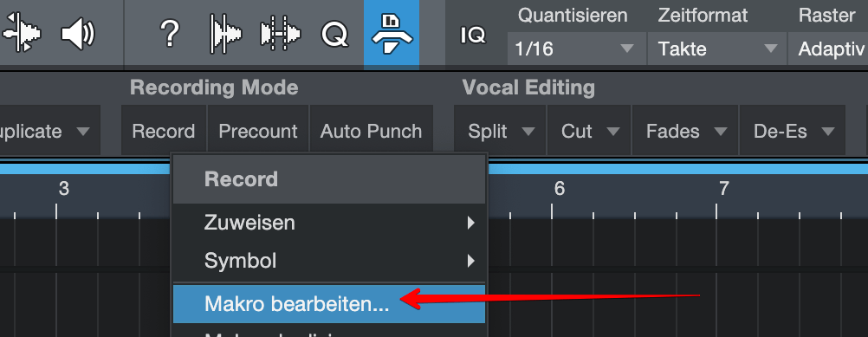Click the leftmost waveform arrows icon
The width and height of the screenshot is (868, 337).
tap(23, 33)
